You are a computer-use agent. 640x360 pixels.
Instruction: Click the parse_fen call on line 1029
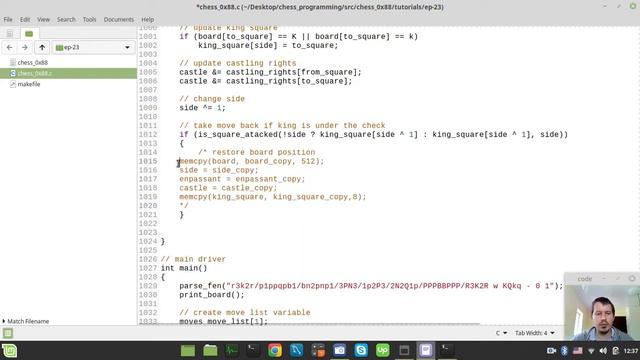(371, 286)
